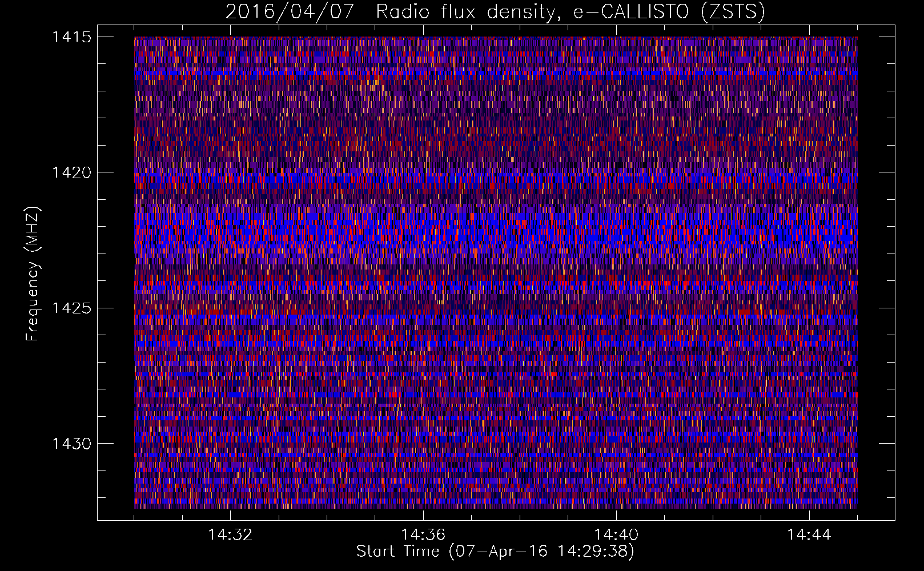Select the '1430' frequency axis label
924x571 pixels.
[x=71, y=444]
